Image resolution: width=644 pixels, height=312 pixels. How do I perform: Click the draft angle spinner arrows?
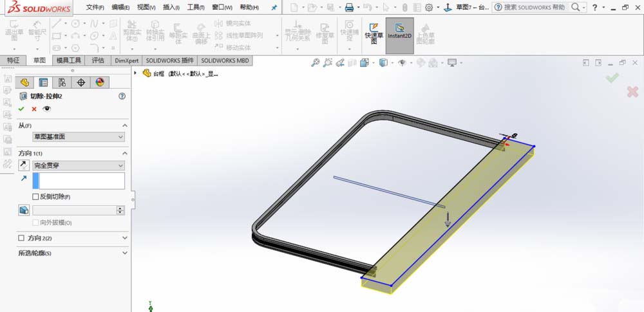click(120, 210)
